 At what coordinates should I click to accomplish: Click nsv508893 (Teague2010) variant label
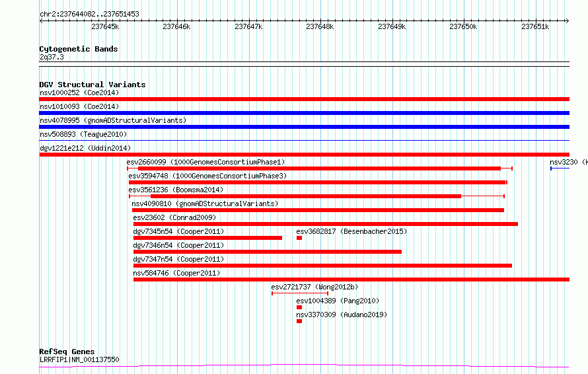pyautogui.click(x=83, y=134)
